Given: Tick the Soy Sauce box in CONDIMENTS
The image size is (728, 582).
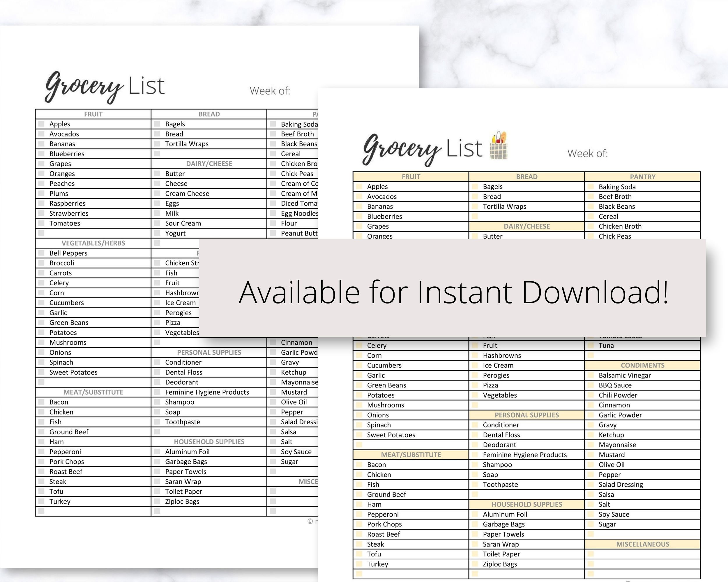Looking at the screenshot, I should [x=591, y=514].
